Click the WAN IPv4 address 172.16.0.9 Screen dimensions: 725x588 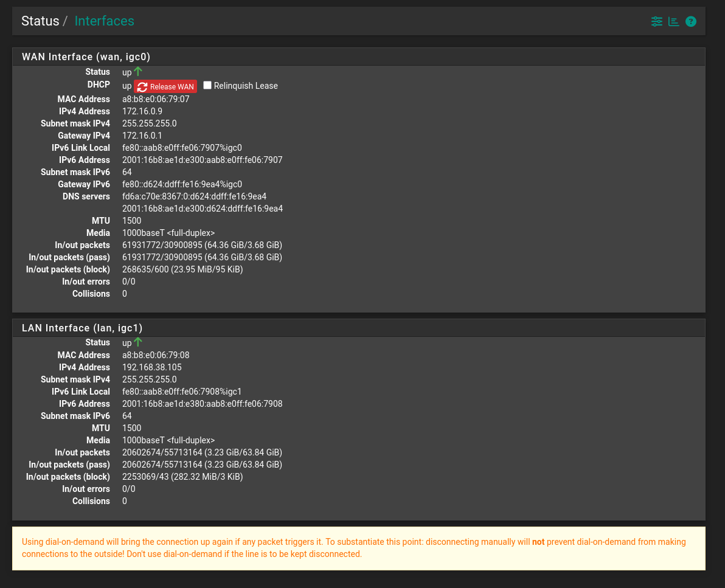142,111
